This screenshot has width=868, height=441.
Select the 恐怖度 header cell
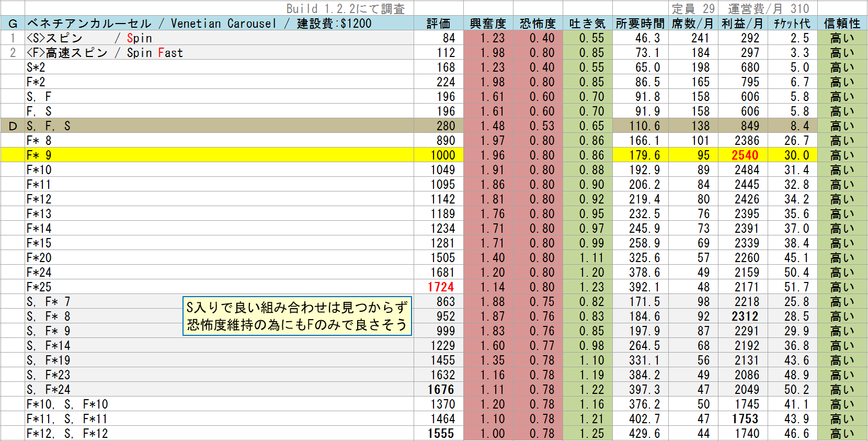click(538, 24)
